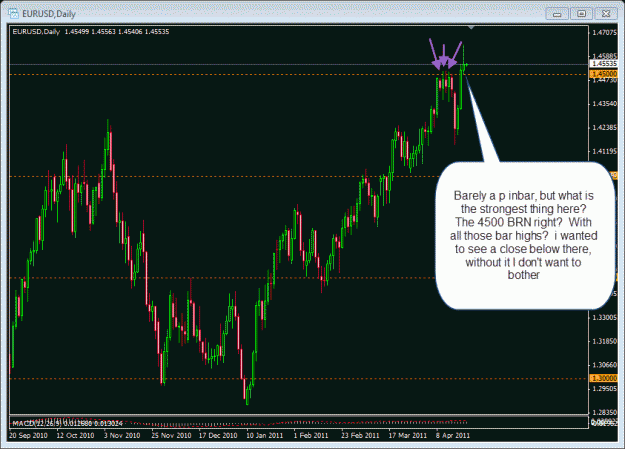Viewport: 625px width, 449px height.
Task: Click the 1.30660 price axis label
Action: point(605,365)
